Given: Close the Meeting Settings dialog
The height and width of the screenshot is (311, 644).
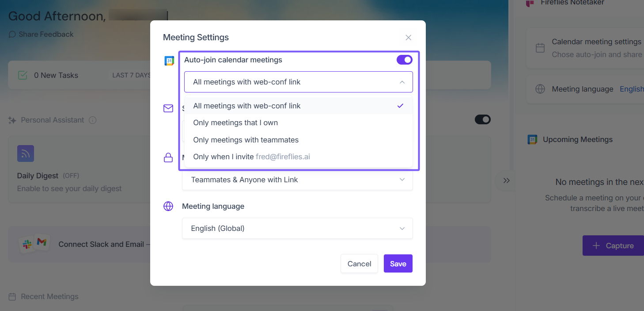Looking at the screenshot, I should point(409,38).
